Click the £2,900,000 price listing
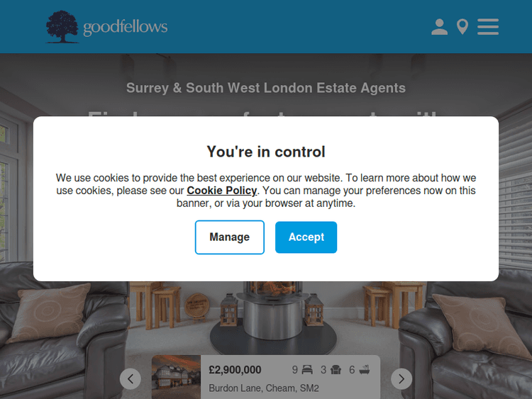This screenshot has height=399, width=532. pos(235,369)
